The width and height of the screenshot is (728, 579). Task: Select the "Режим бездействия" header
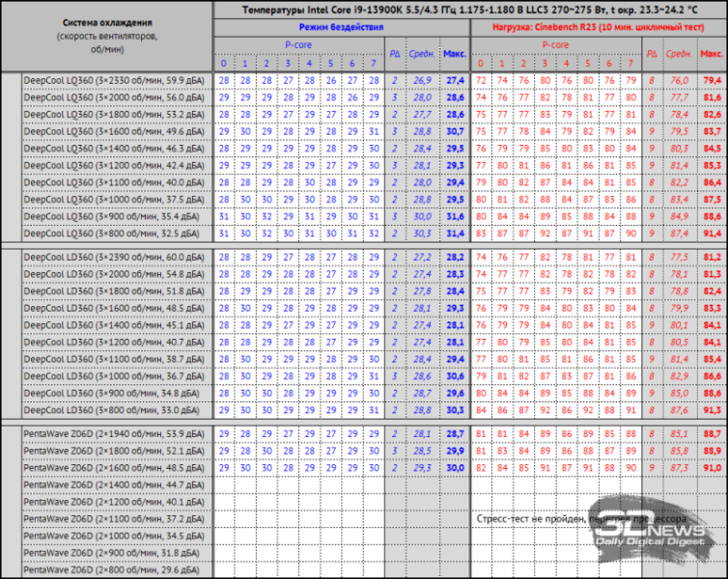pos(339,29)
